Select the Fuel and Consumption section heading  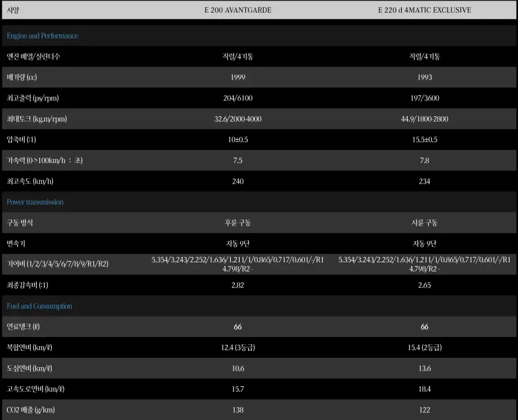tap(39, 306)
